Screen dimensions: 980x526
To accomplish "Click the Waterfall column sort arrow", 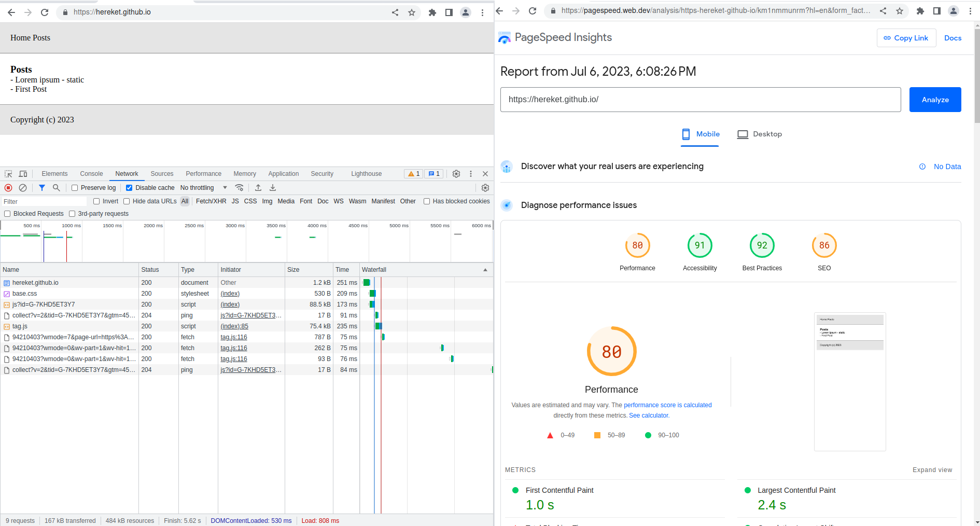I will point(485,270).
